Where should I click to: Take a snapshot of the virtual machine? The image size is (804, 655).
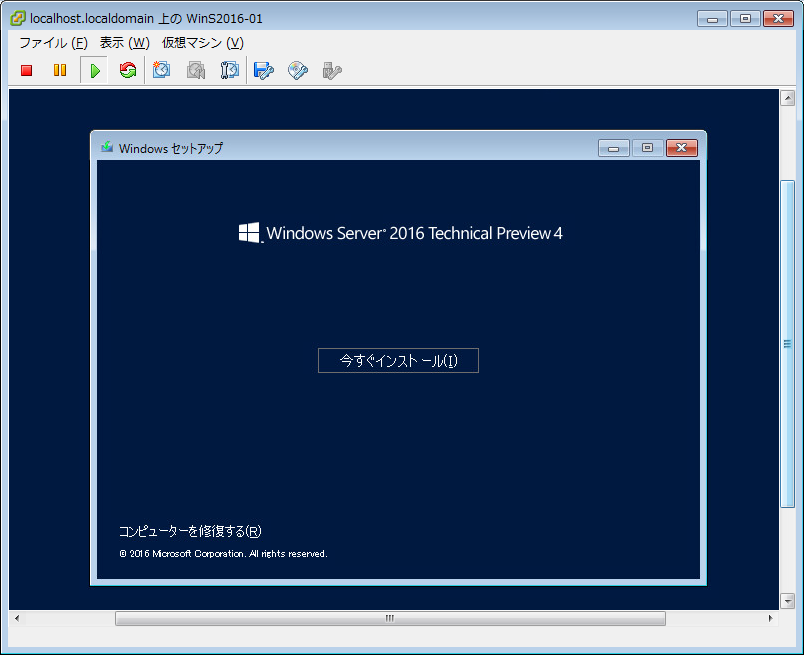pos(162,70)
